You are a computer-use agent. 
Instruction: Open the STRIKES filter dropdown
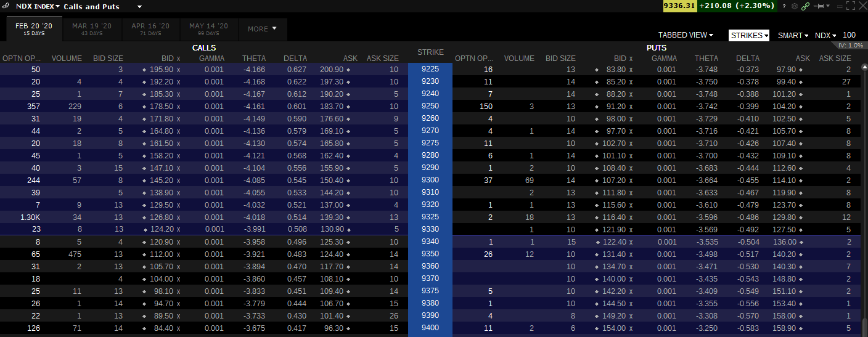tap(749, 35)
